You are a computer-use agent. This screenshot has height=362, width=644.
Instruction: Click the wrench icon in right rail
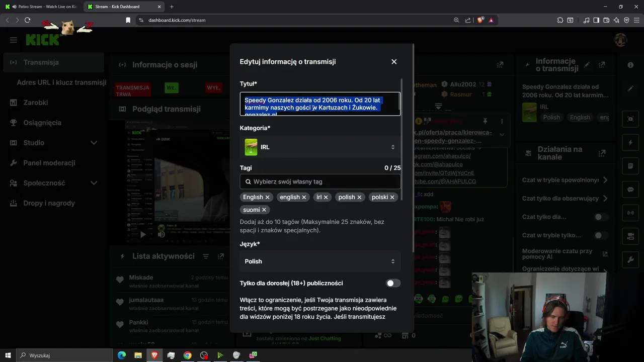(630, 259)
